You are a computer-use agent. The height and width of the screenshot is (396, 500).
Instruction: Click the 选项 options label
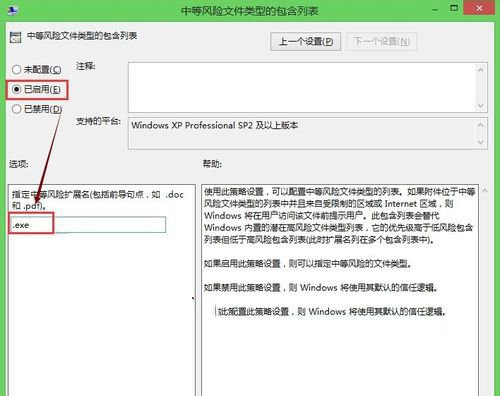(x=19, y=164)
